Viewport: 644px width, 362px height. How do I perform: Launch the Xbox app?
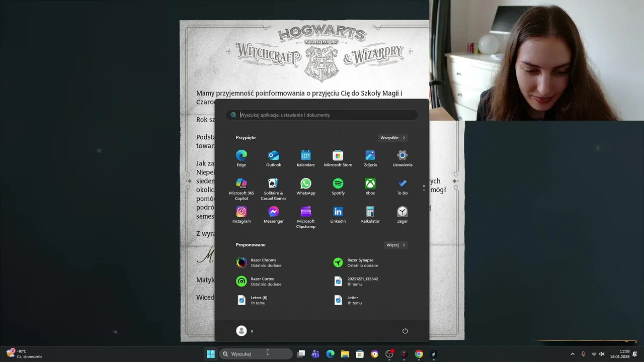[370, 187]
